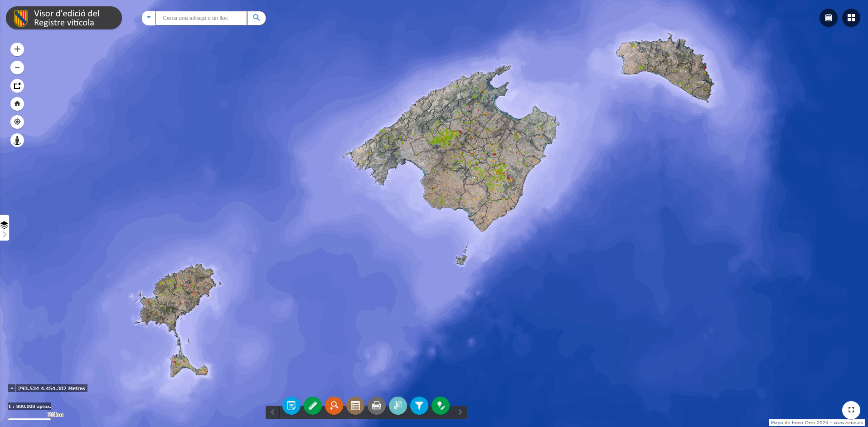Select the green ruler measurement tool
Viewport: 868px width, 427px height.
coord(313,406)
